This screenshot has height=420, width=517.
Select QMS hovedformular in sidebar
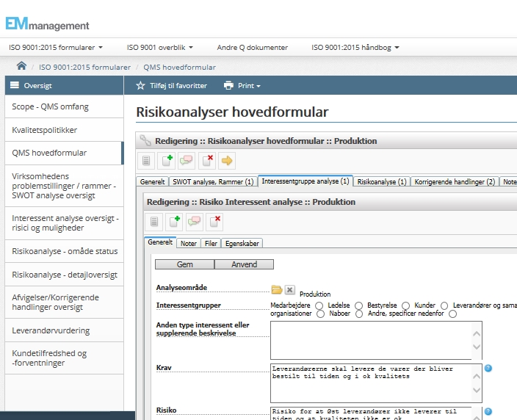pyautogui.click(x=65, y=153)
